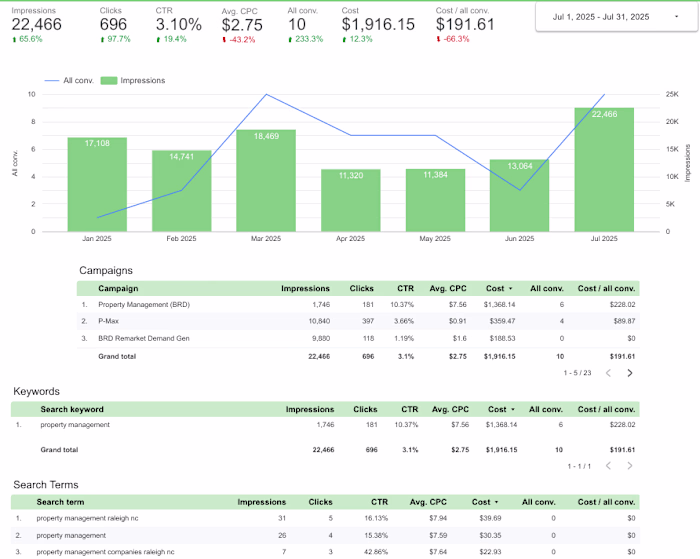Click the Impressions scorecard value 22,466
This screenshot has width=700, height=559.
[37, 25]
